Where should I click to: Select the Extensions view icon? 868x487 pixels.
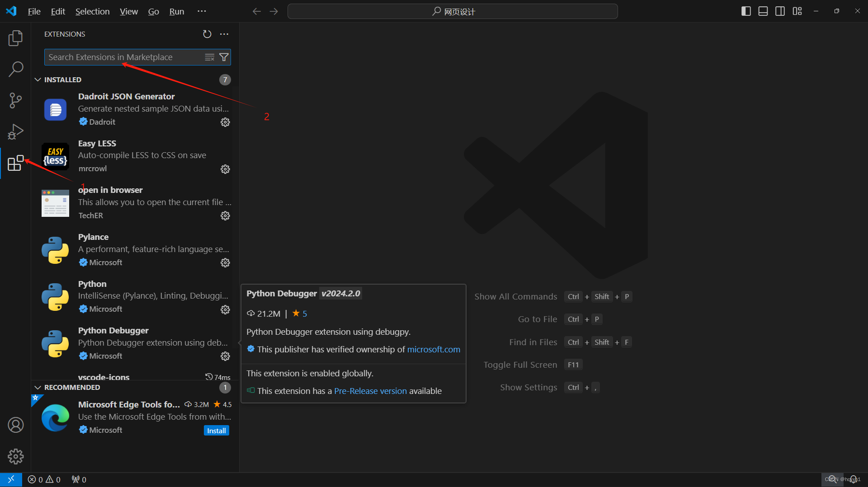click(15, 163)
